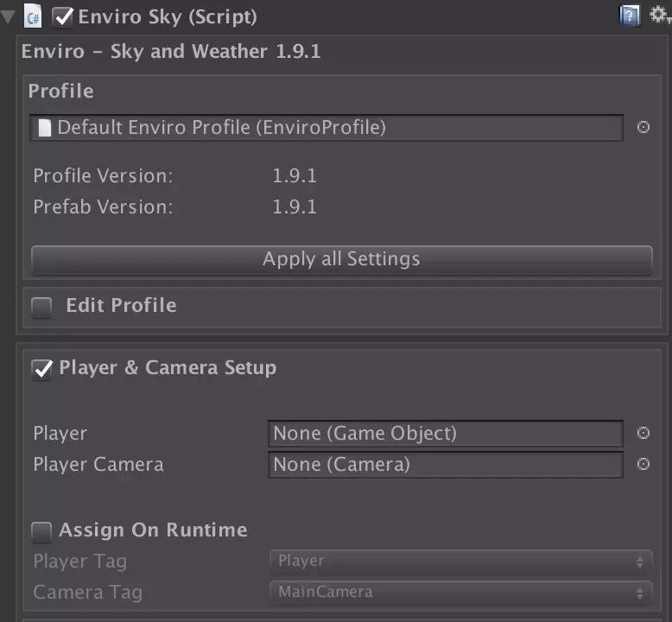This screenshot has width=672, height=622.
Task: Click the Enviro Sky (Script) title
Action: (x=168, y=17)
